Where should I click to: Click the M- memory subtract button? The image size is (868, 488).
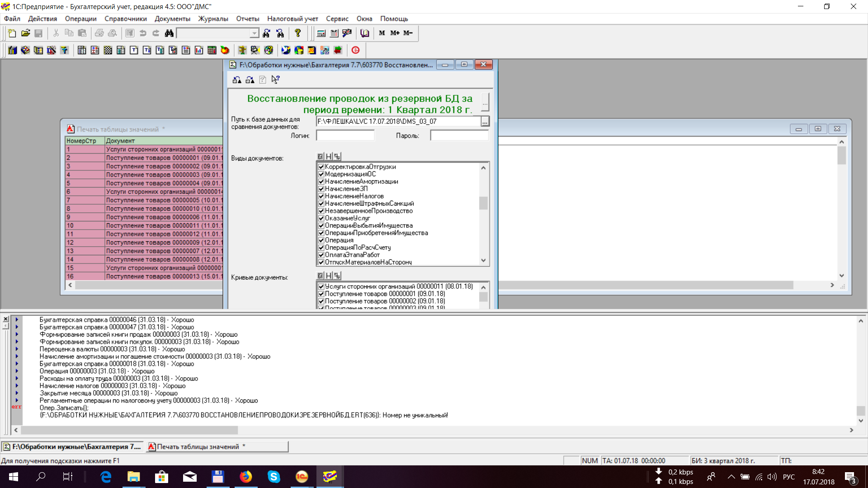[x=408, y=33]
